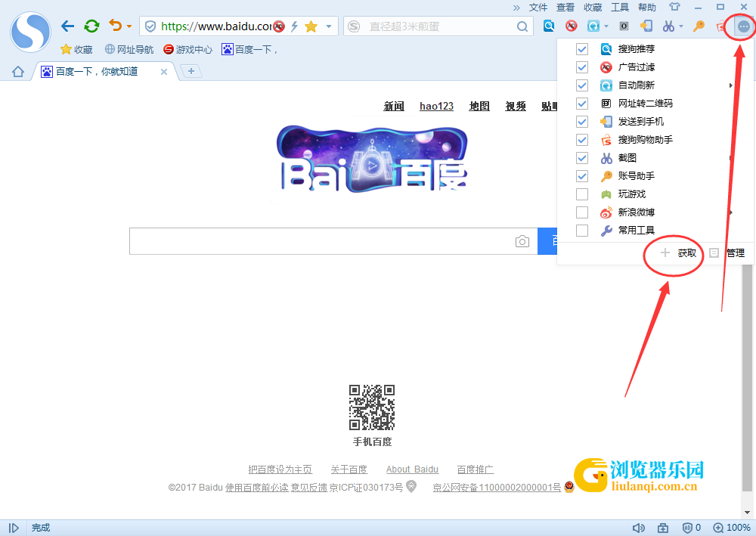Viewport: 756px width, 536px height.
Task: Toggle the sidebar icon in status bar
Action: tap(14, 528)
